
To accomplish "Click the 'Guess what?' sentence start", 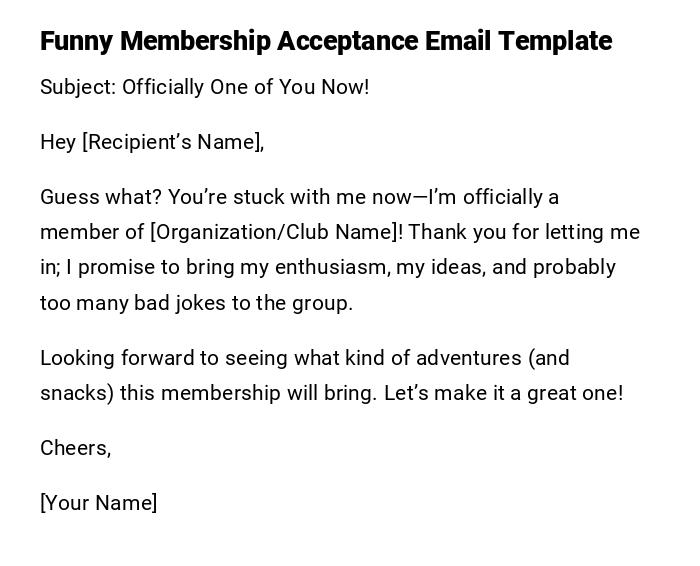I will coord(100,197).
